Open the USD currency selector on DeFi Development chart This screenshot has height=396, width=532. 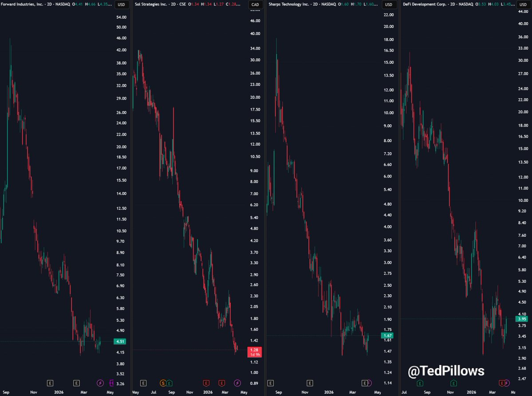[x=523, y=4]
